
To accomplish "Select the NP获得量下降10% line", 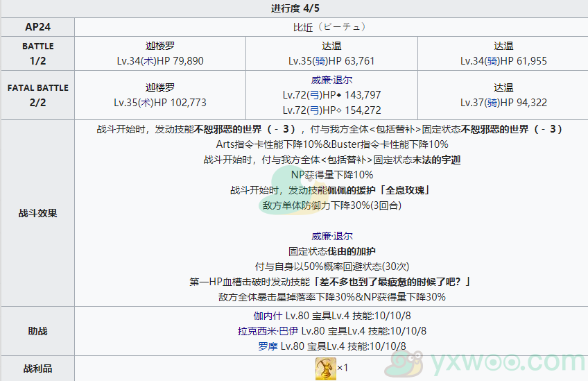I will (x=332, y=175).
